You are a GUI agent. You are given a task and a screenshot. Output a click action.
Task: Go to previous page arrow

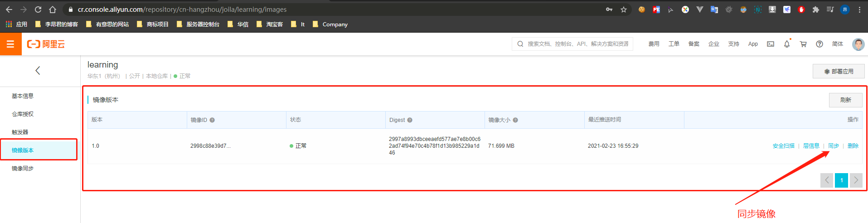coord(827,180)
